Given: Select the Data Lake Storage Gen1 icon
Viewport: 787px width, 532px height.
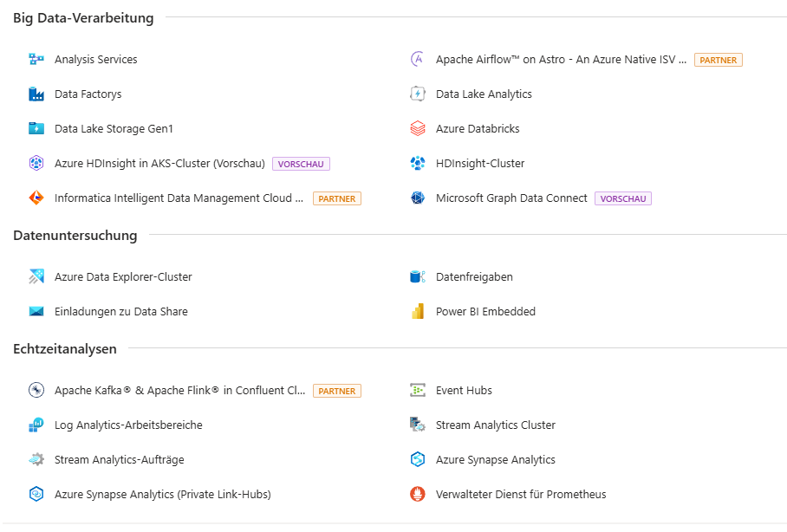Looking at the screenshot, I should coord(36,128).
